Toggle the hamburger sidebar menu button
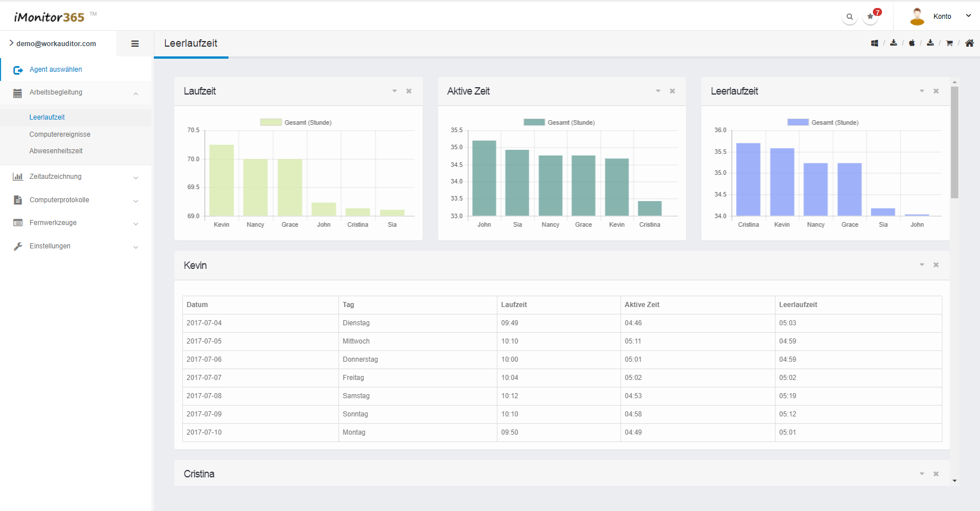Image resolution: width=980 pixels, height=511 pixels. pos(135,44)
